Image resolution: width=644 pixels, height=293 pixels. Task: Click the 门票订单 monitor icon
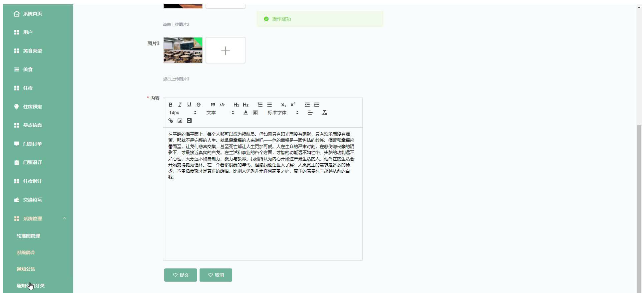click(x=17, y=144)
